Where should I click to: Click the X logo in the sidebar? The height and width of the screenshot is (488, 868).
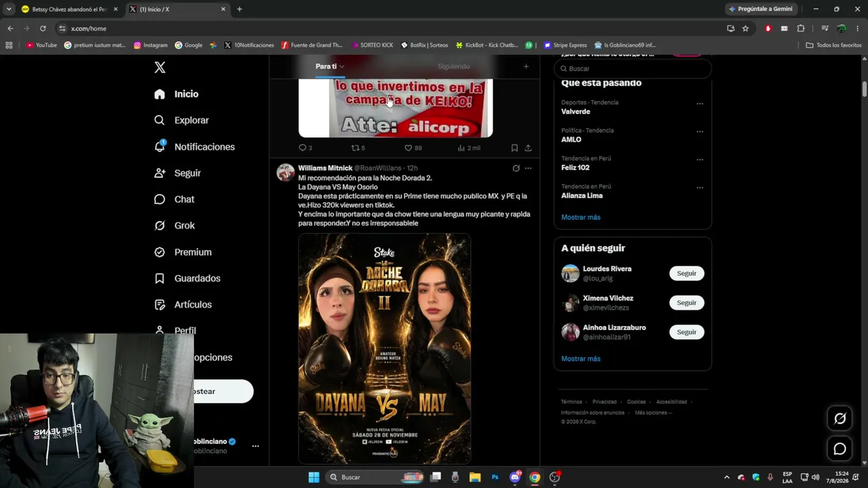click(160, 67)
